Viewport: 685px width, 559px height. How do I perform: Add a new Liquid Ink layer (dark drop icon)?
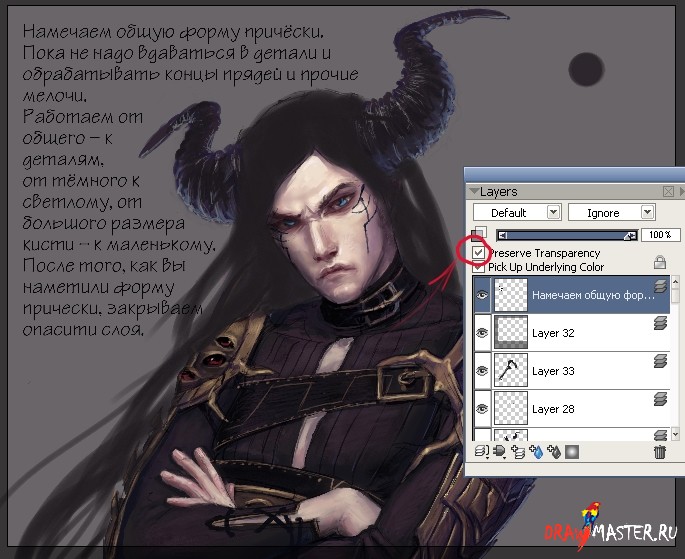click(x=554, y=452)
